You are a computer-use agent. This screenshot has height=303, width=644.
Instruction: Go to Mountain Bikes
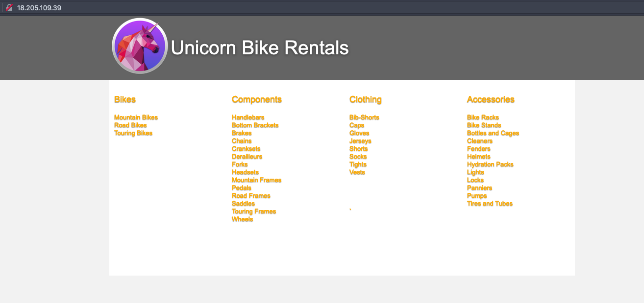tap(136, 117)
